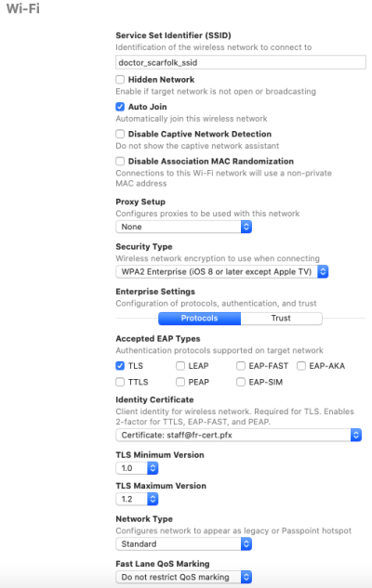This screenshot has width=372, height=588.
Task: Open the TLS Maximum Version selector
Action: pos(137,499)
